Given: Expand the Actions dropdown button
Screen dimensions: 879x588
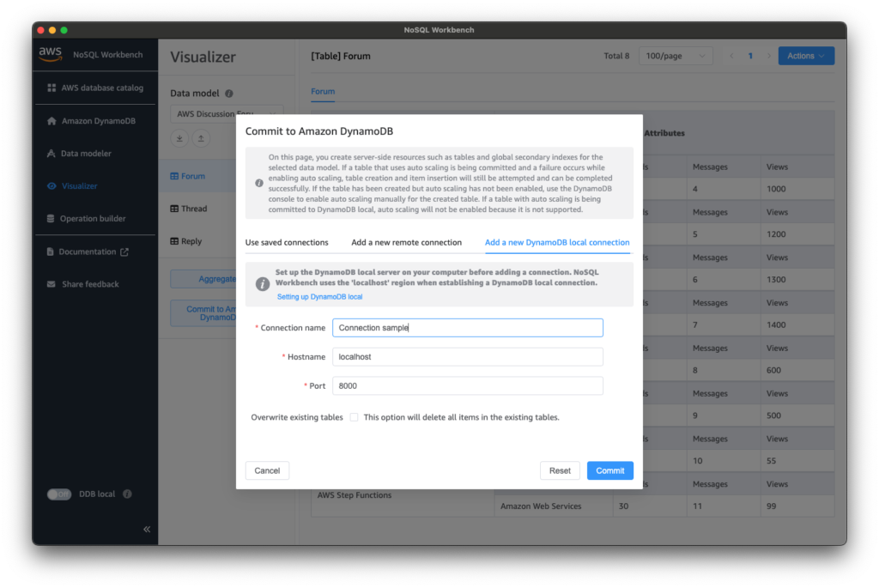Looking at the screenshot, I should 806,56.
